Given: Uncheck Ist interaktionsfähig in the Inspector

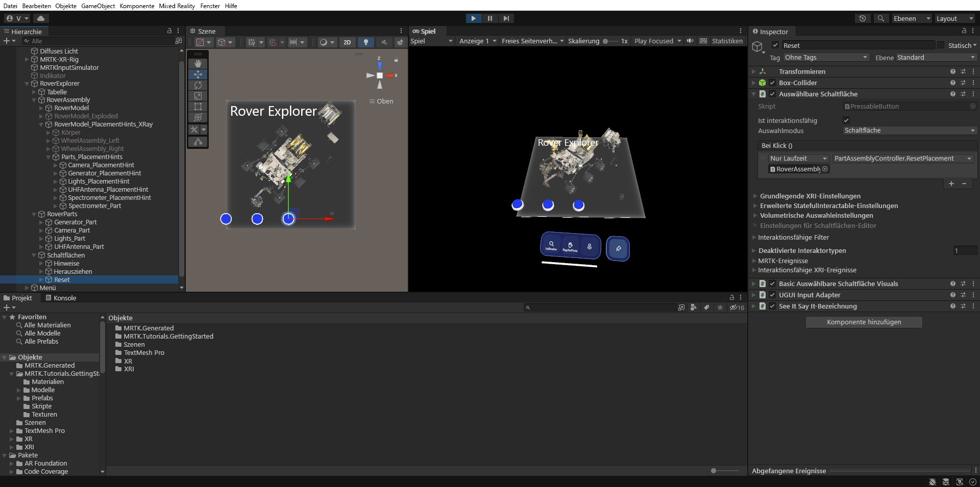Looking at the screenshot, I should pos(846,120).
